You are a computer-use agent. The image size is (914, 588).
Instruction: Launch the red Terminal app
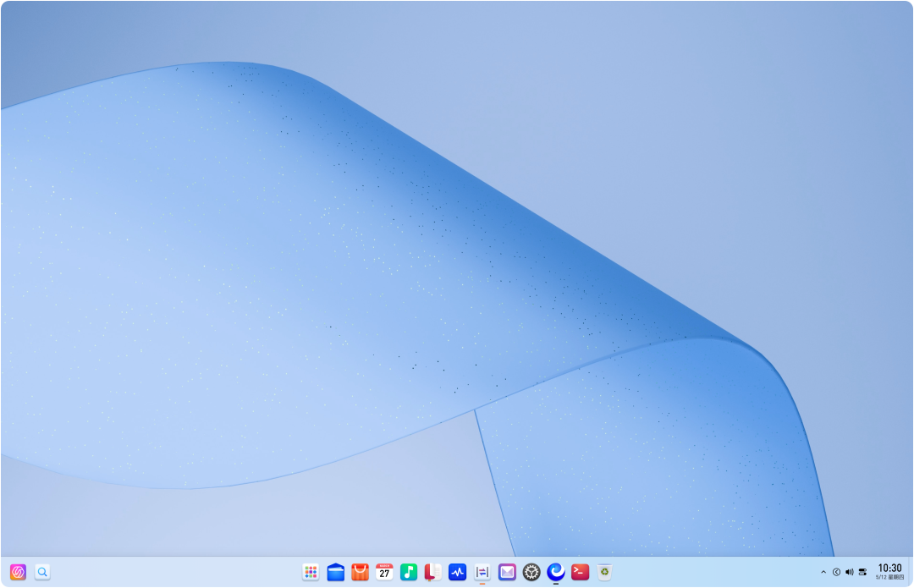tap(580, 572)
